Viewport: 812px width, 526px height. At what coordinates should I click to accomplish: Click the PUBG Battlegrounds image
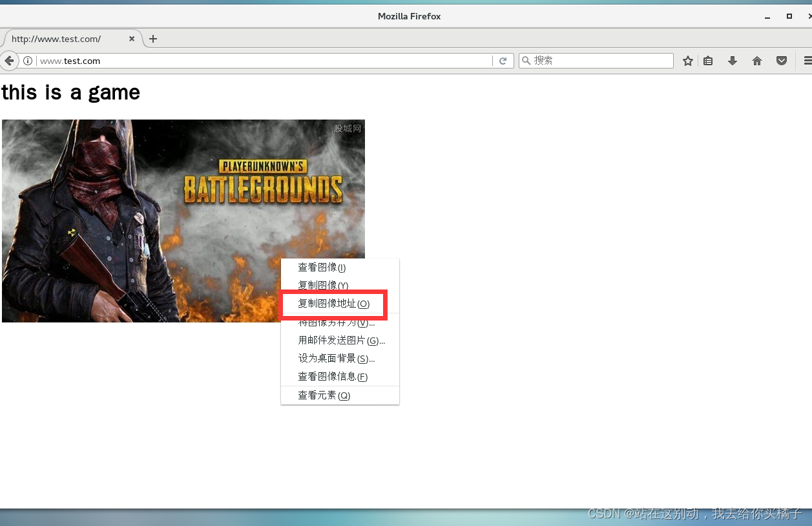(x=183, y=220)
